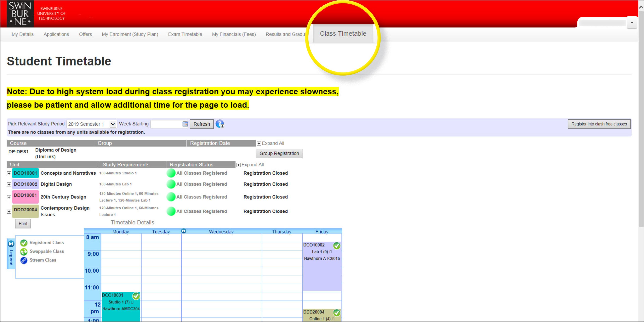Open the user account dropdown arrow

[x=632, y=22]
